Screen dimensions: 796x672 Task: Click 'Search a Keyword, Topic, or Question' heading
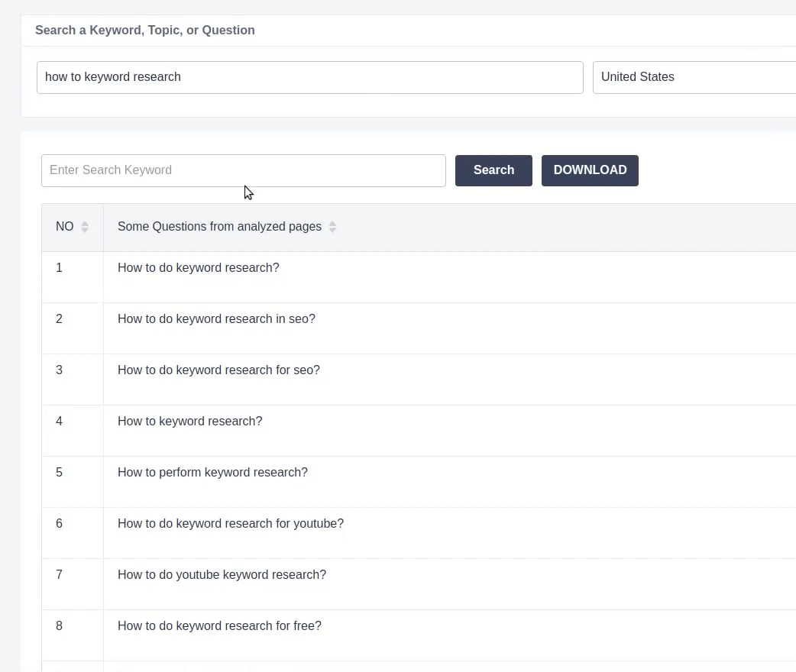coord(145,31)
